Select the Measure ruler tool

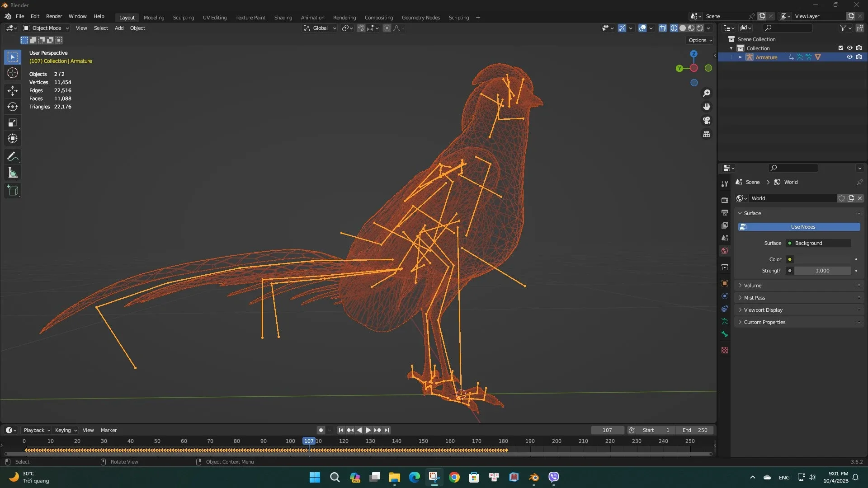tap(13, 173)
